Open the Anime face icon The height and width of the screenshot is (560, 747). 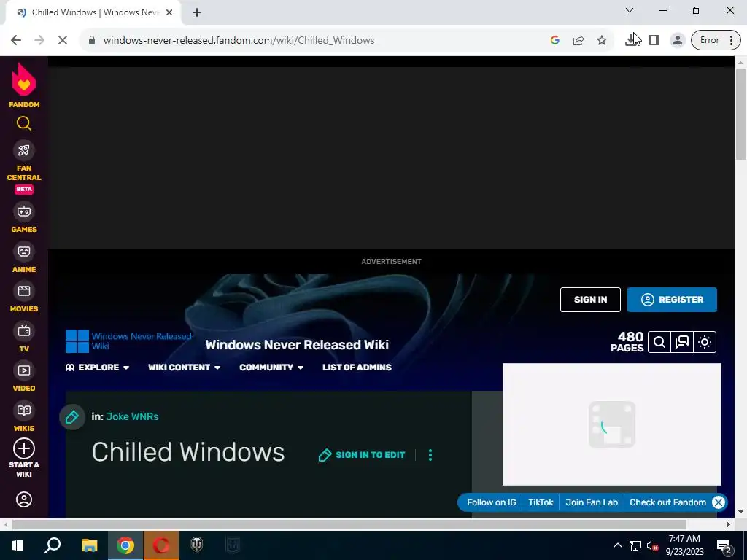24,252
